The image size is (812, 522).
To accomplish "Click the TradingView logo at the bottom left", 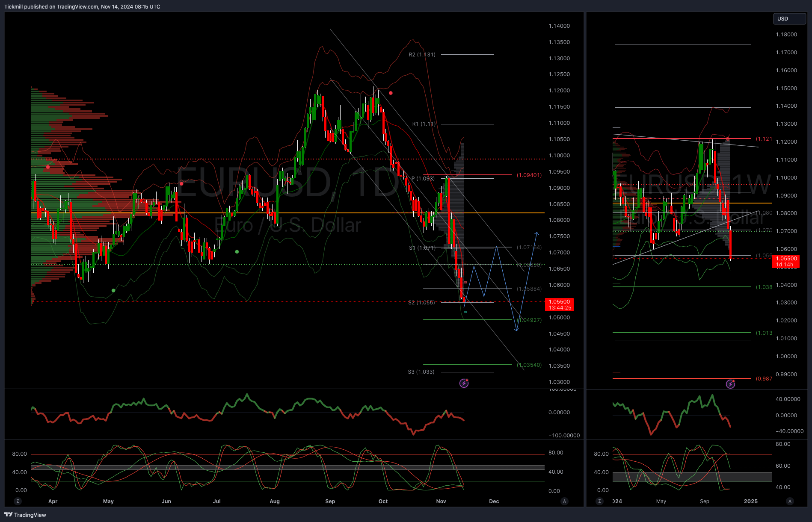I will (x=25, y=515).
